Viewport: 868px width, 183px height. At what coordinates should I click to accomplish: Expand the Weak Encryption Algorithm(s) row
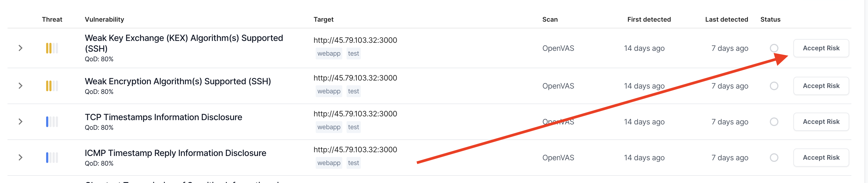pyautogui.click(x=21, y=86)
